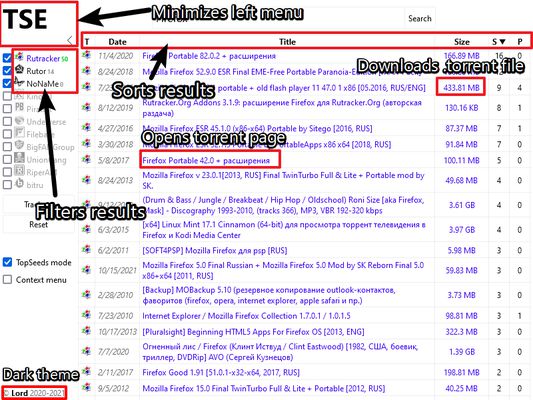The image size is (533, 400).
Task: Download the 433.81 MB torrent file
Action: click(461, 87)
